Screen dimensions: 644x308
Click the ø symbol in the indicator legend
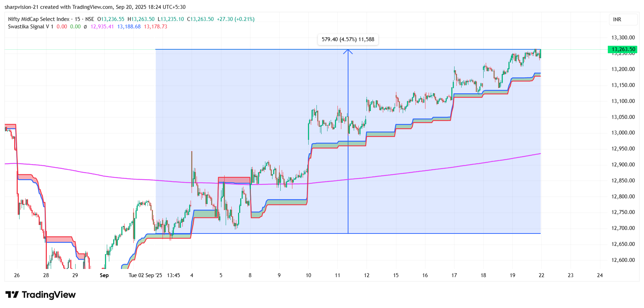85,27
